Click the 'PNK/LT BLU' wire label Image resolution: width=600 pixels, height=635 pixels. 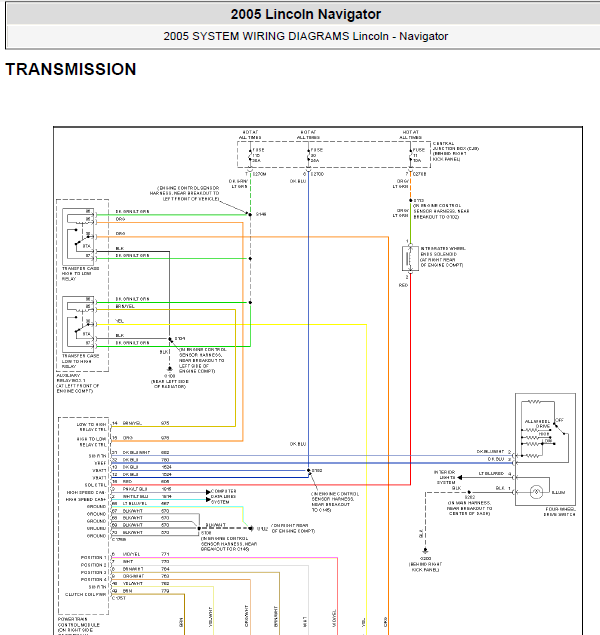[x=135, y=489]
